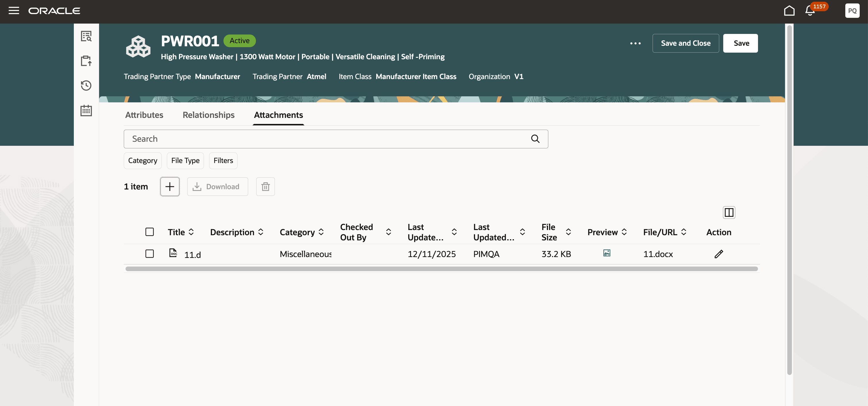
Task: Go to the Home icon
Action: [x=789, y=11]
